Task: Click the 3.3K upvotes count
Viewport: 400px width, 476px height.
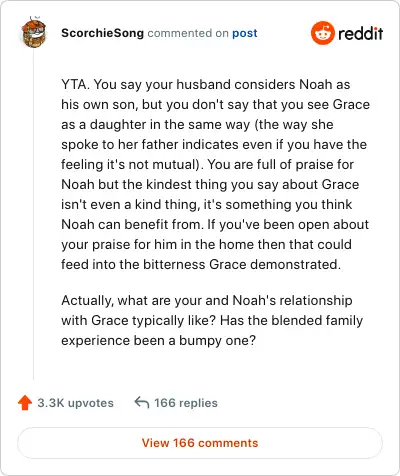Action: tap(75, 403)
